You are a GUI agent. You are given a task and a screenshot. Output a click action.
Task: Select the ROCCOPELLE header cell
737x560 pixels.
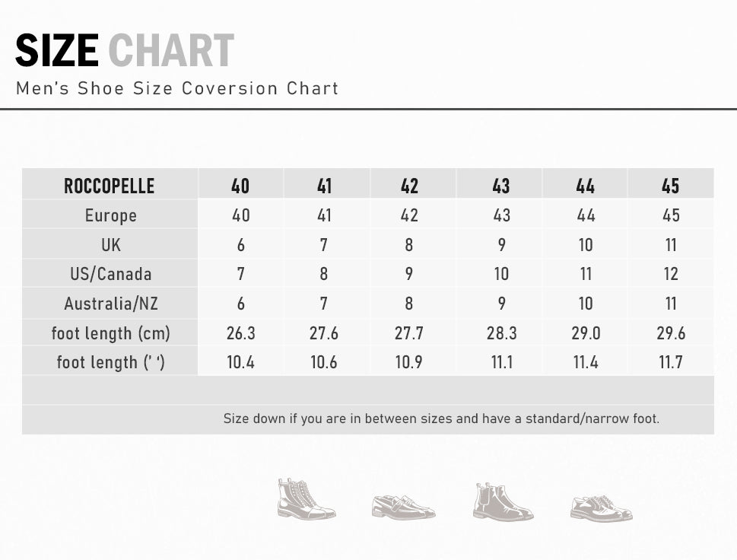[x=110, y=186]
